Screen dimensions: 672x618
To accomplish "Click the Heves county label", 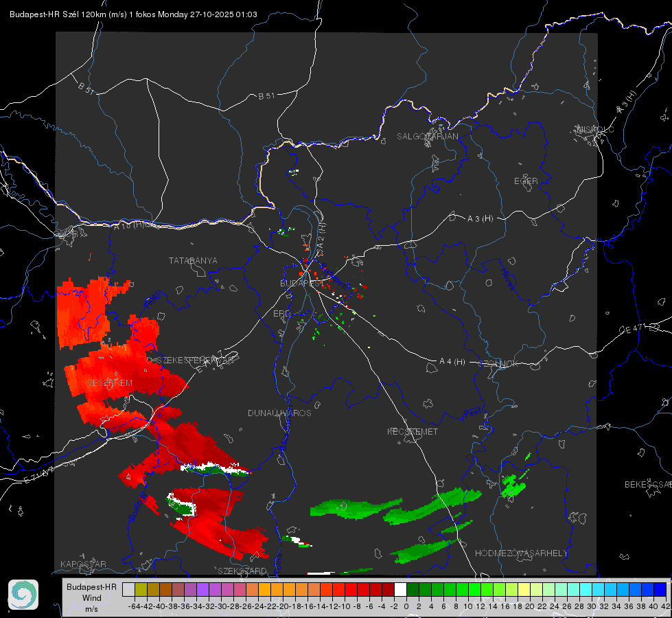I will click(x=507, y=279).
